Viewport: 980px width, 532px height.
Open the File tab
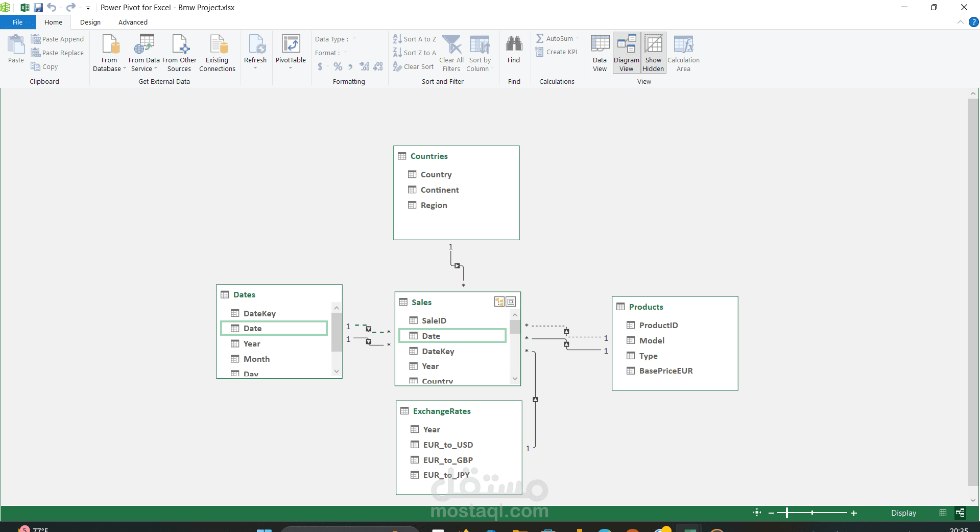pos(17,22)
